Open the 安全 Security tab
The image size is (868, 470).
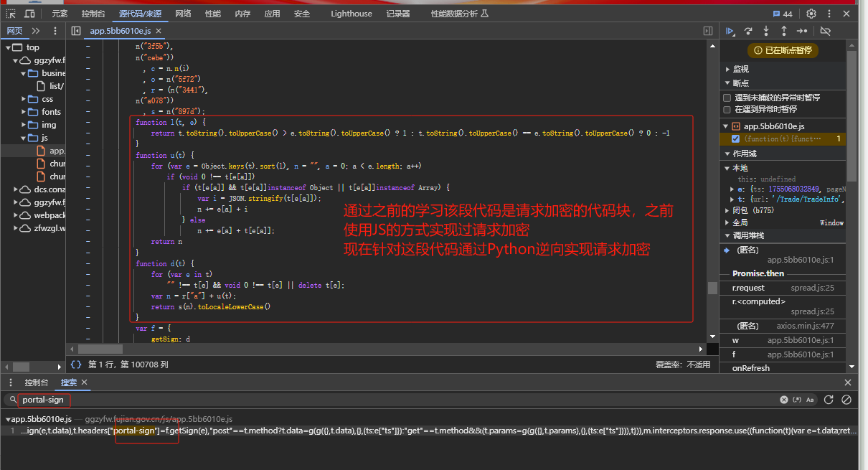pos(302,14)
